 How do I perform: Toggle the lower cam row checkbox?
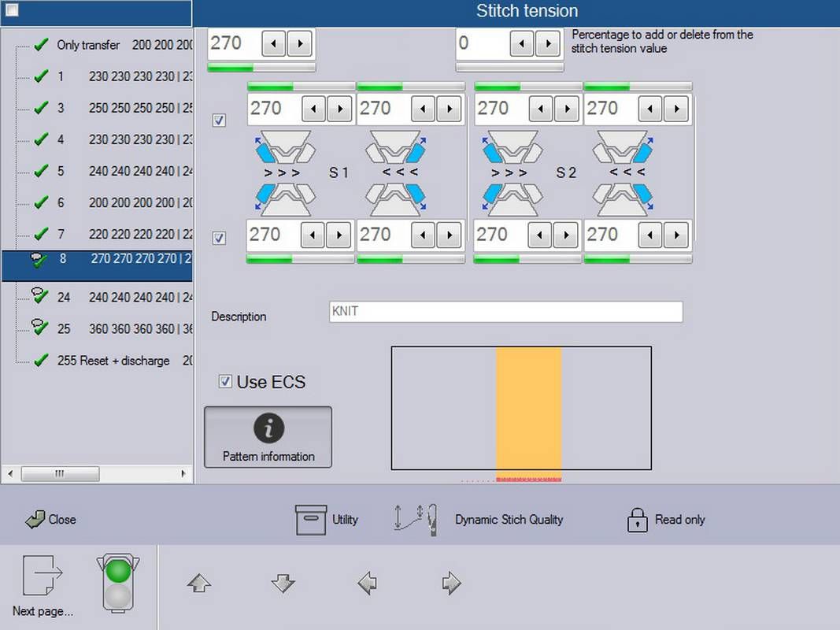point(219,238)
